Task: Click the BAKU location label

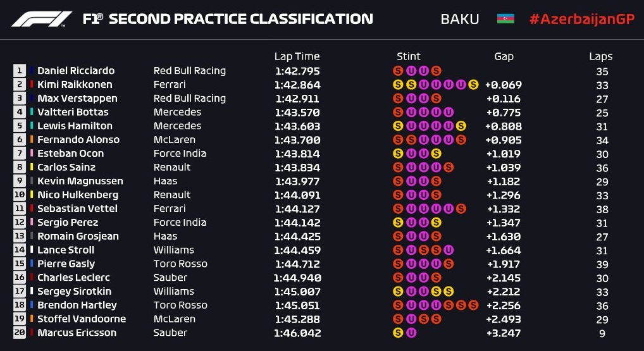Action: click(x=460, y=19)
